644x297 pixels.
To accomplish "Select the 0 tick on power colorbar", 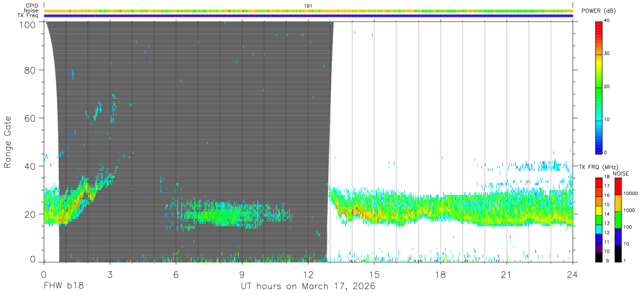I will [x=606, y=153].
